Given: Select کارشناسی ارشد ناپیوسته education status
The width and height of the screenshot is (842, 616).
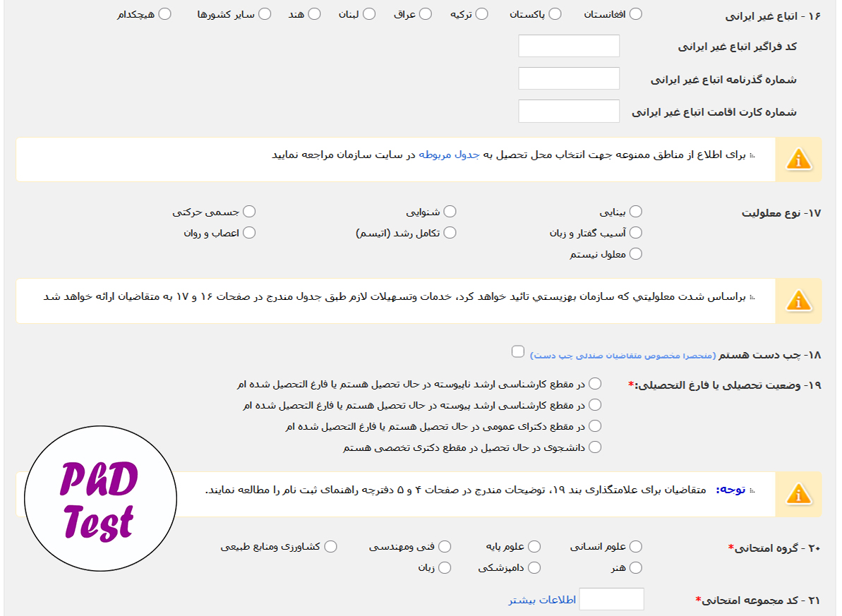Looking at the screenshot, I should tap(595, 384).
